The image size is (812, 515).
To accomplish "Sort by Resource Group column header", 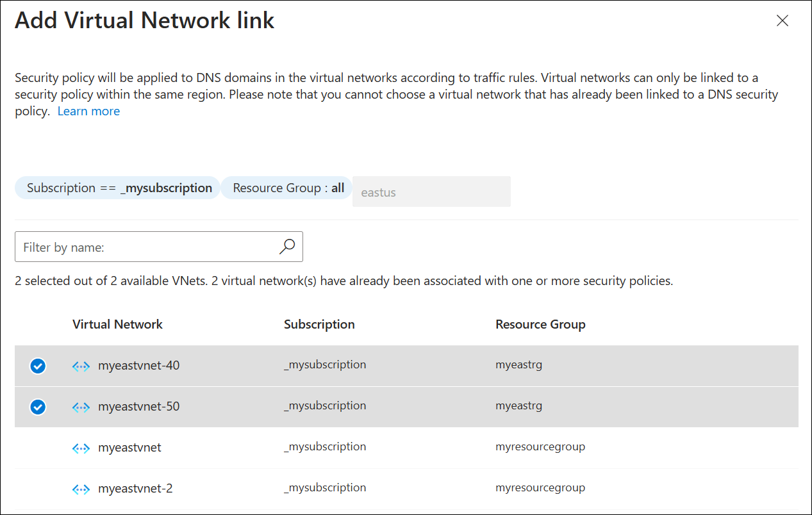I will (x=540, y=324).
